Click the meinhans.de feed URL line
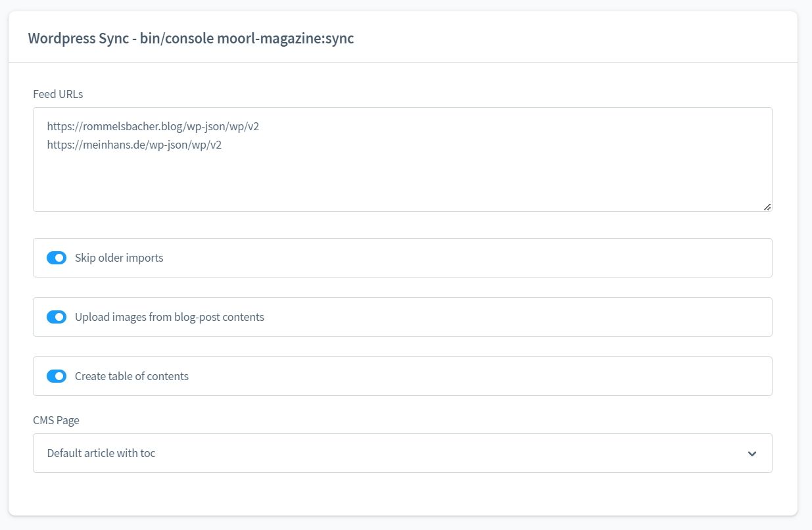Image resolution: width=812 pixels, height=530 pixels. point(134,145)
